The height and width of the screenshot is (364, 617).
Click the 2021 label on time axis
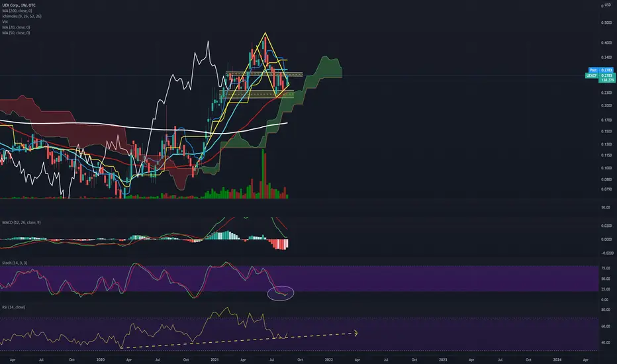[x=214, y=359]
